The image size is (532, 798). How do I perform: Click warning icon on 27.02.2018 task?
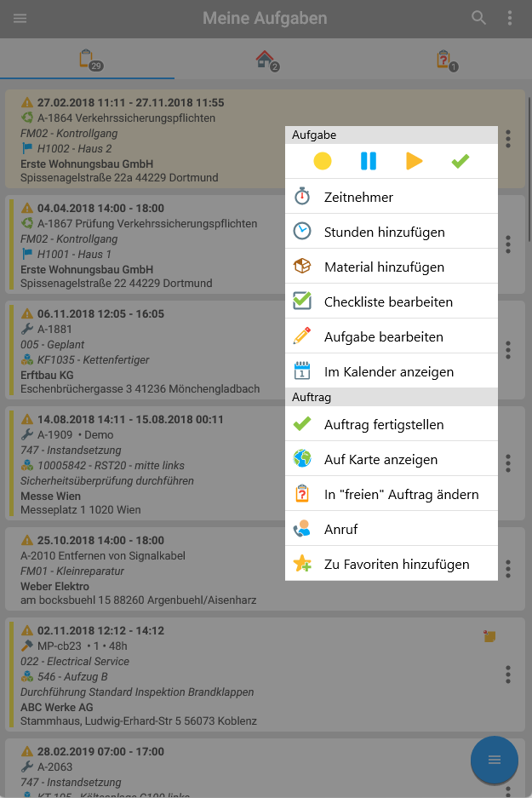27,102
